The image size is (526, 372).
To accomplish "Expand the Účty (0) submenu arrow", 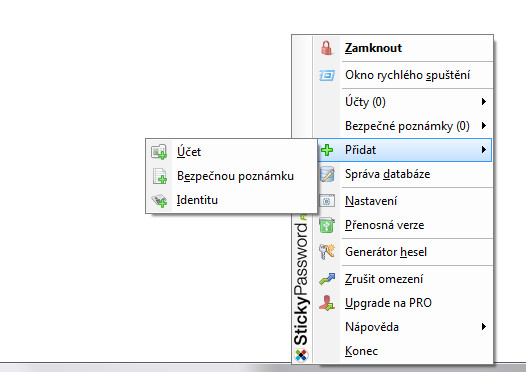I will 484,102.
